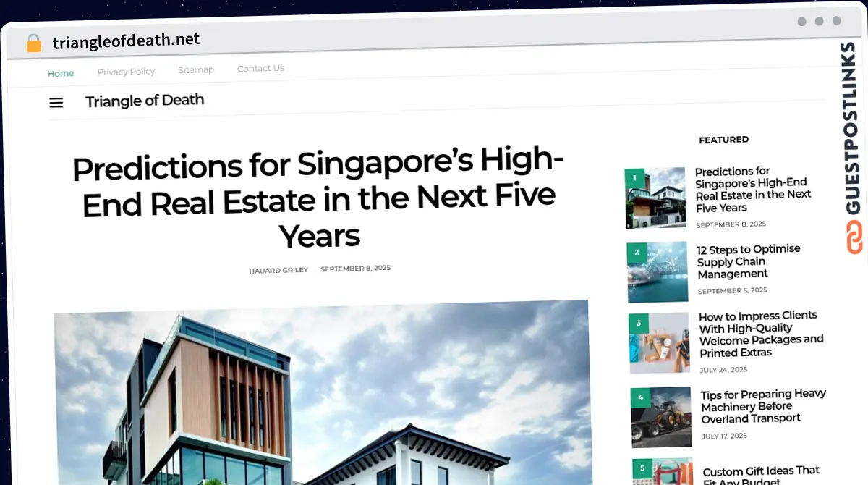This screenshot has width=868, height=485.
Task: Open How to Impress Clients article
Action: pos(761,334)
